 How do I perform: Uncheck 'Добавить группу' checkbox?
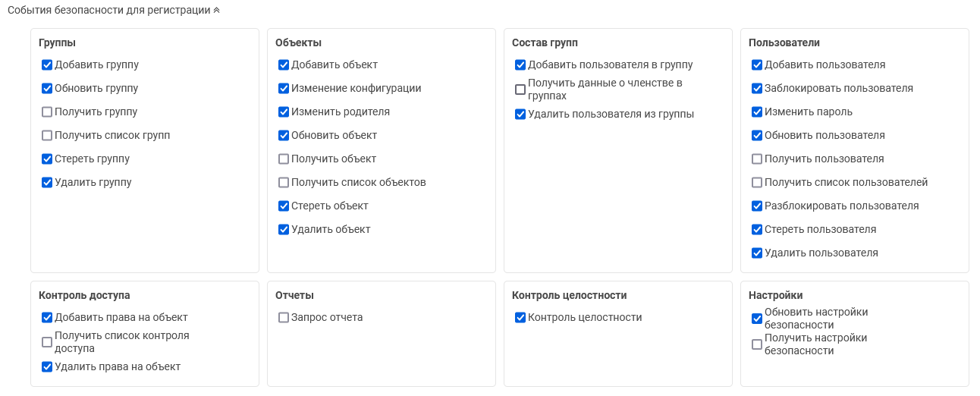click(x=47, y=65)
